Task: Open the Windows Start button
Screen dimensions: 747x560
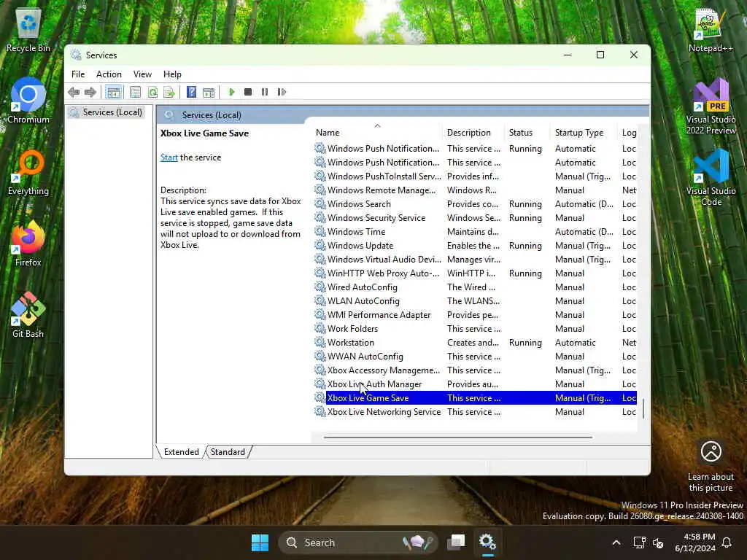Action: [260, 542]
